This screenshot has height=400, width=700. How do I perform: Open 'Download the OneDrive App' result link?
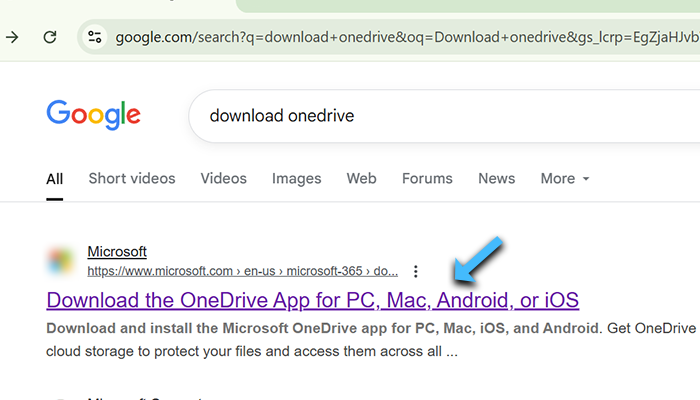pos(312,300)
